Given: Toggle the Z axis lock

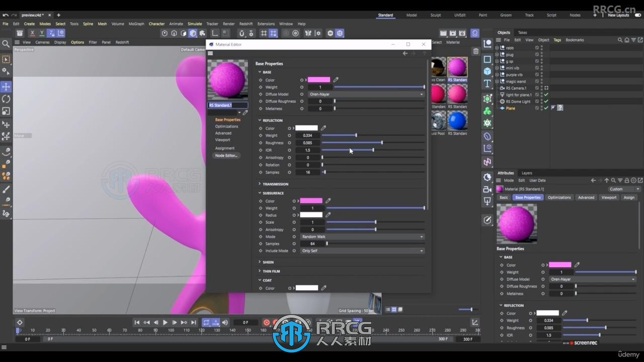Looking at the screenshot, I should point(51,33).
